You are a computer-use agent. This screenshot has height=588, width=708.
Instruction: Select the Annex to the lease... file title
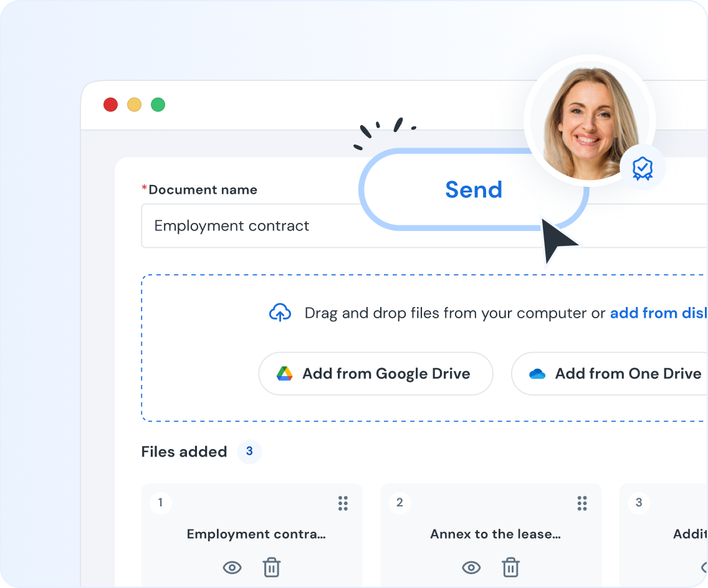(495, 534)
